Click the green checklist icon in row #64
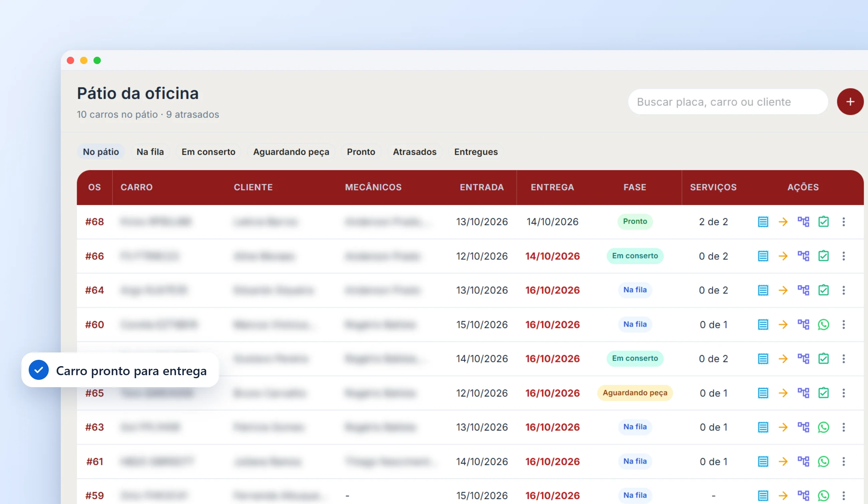The height and width of the screenshot is (504, 868). [x=823, y=290]
